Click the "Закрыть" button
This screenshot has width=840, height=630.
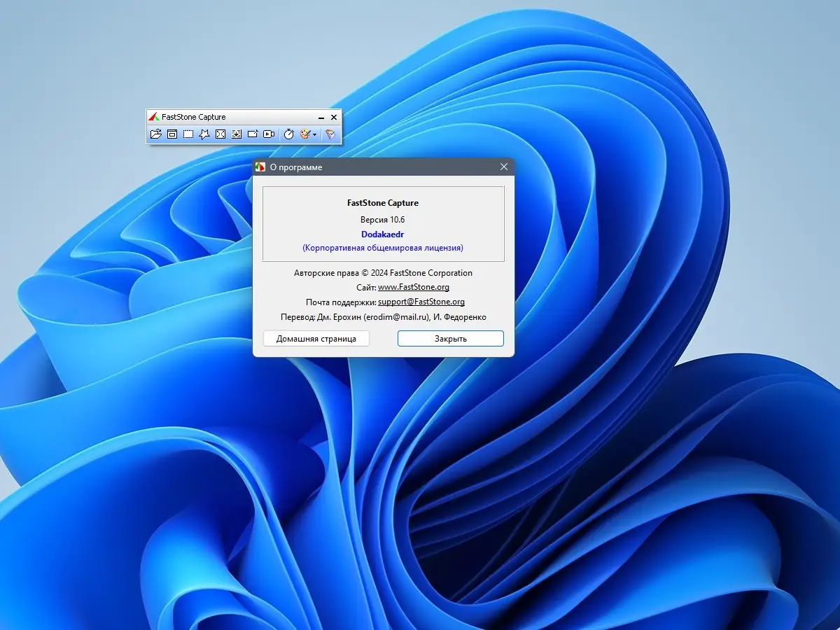(451, 339)
